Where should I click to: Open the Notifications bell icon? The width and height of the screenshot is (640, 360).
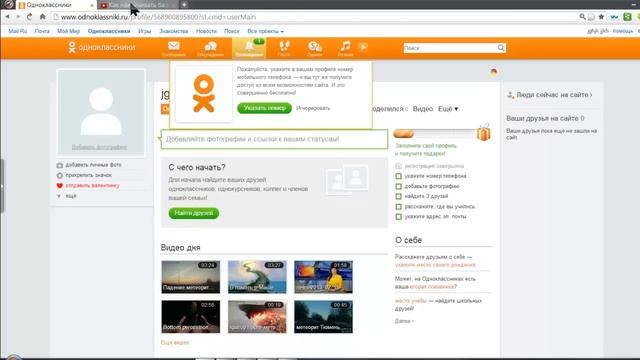pos(249,48)
